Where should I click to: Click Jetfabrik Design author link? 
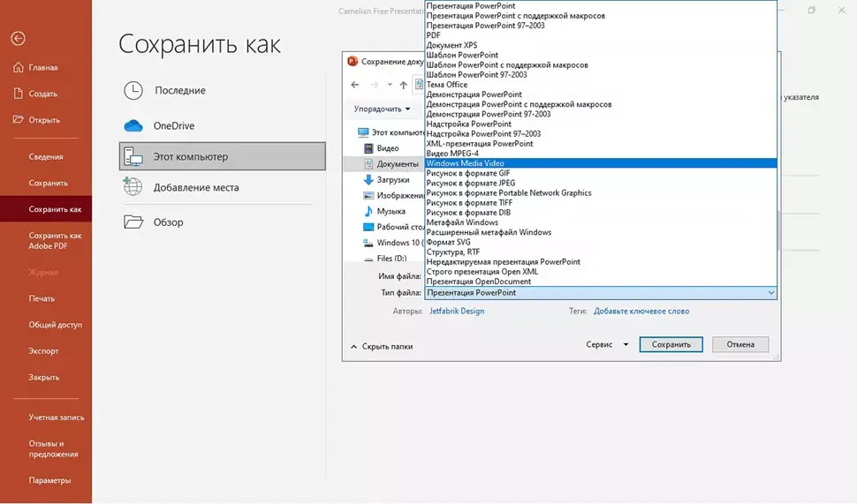(457, 312)
